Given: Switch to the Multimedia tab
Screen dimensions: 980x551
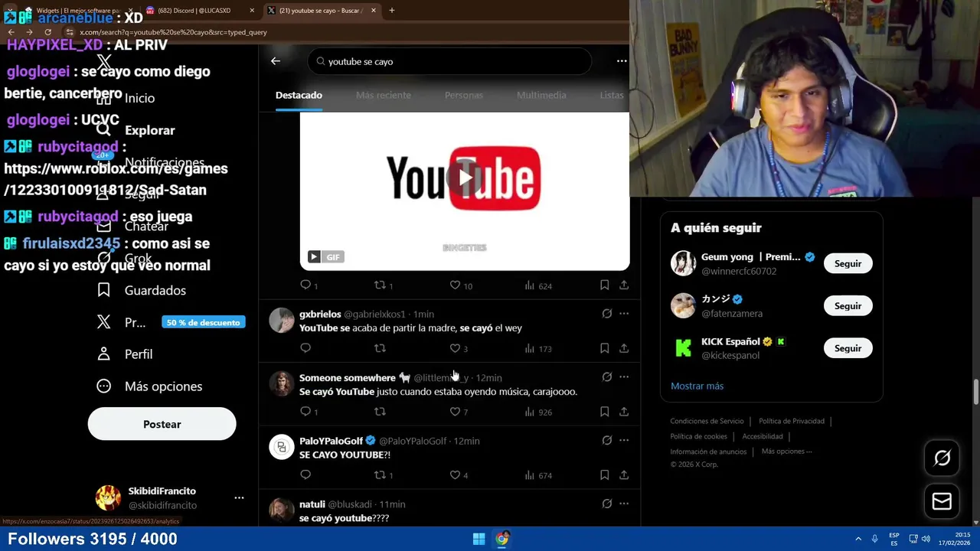Looking at the screenshot, I should pyautogui.click(x=541, y=95).
